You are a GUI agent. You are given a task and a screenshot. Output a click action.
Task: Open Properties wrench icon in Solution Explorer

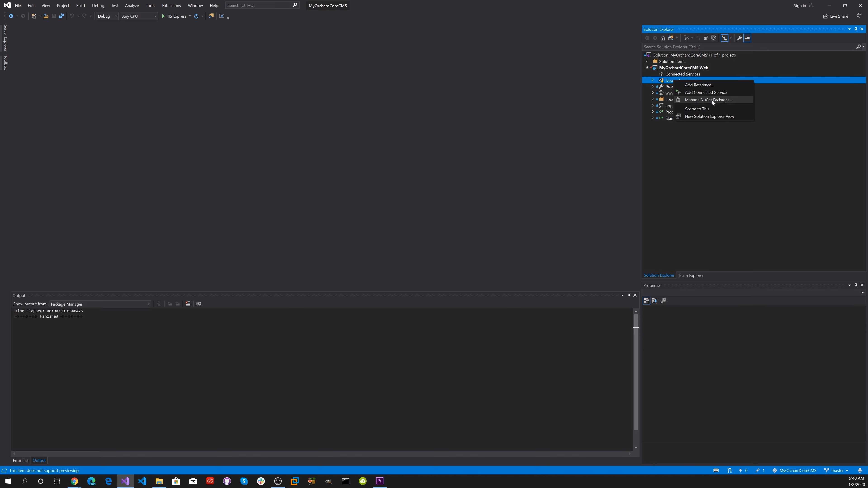[739, 38]
